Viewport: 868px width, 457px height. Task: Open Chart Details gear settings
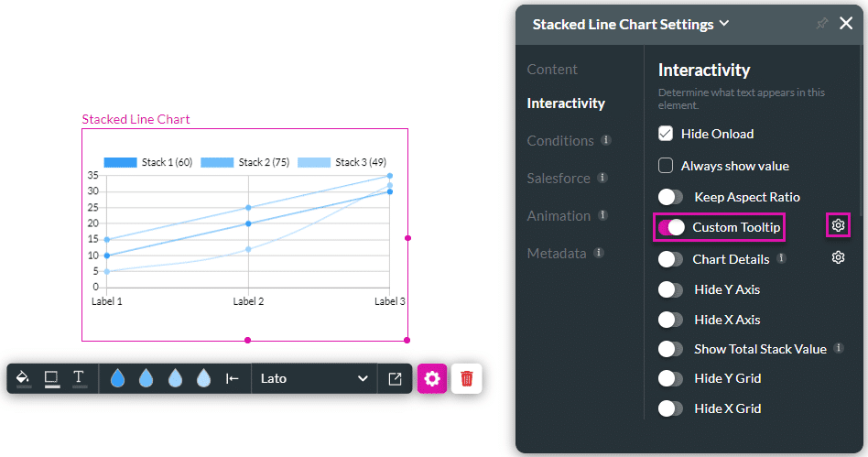838,258
